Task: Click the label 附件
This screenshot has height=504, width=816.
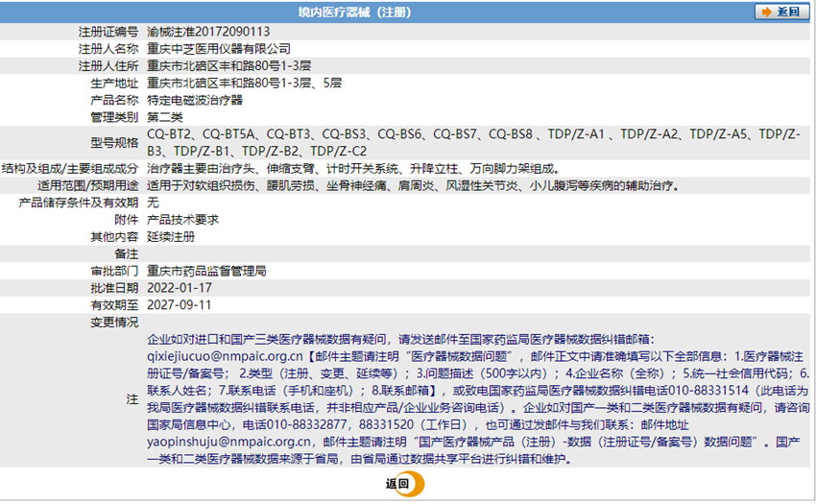Action: [x=127, y=220]
